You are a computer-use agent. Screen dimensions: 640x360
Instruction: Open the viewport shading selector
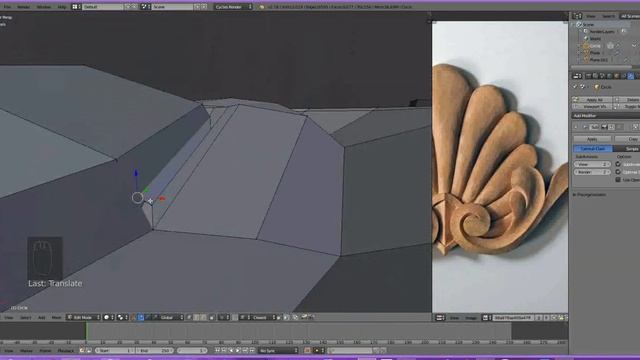pyautogui.click(x=108, y=318)
